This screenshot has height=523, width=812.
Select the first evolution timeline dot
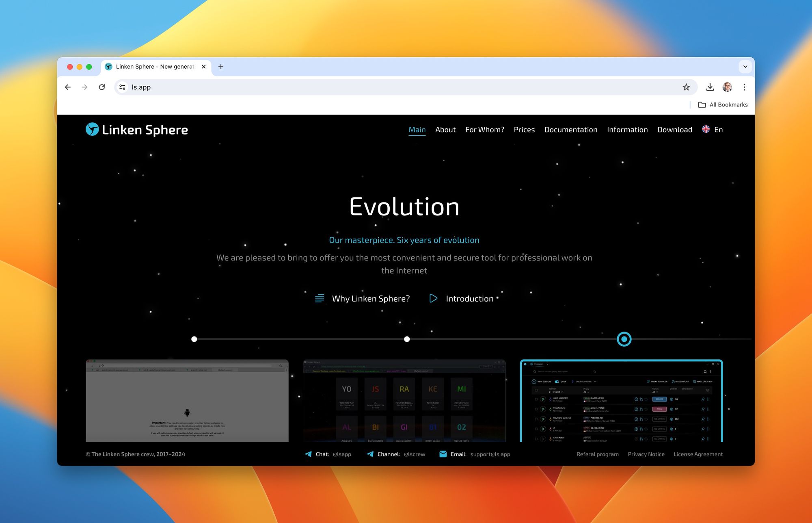[194, 339]
